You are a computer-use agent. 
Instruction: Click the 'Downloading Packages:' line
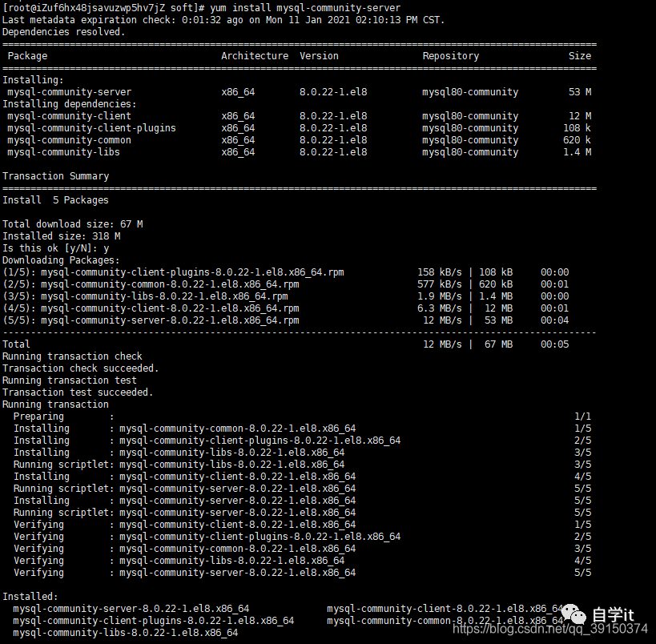(x=61, y=260)
